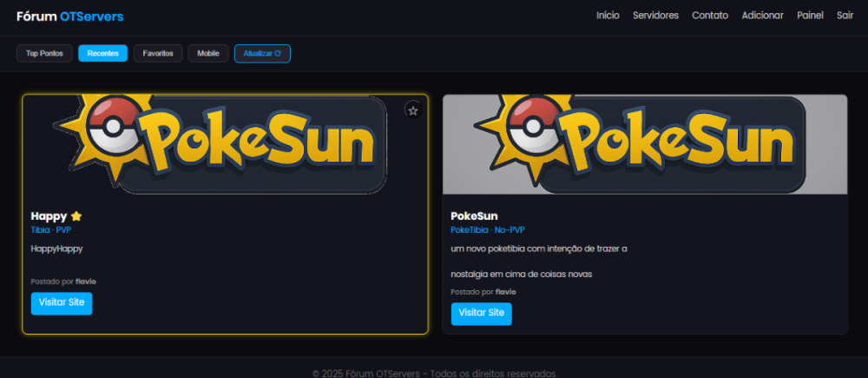Open the Painel link
868x378 pixels.
tap(810, 16)
